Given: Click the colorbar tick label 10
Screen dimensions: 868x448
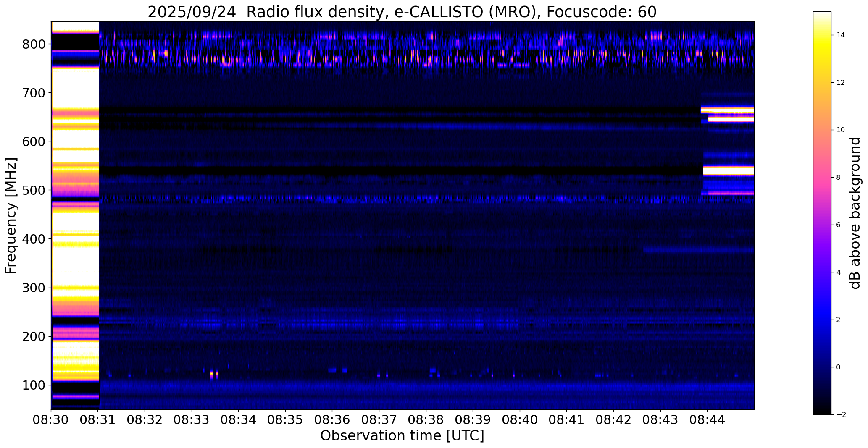Looking at the screenshot, I should [841, 130].
